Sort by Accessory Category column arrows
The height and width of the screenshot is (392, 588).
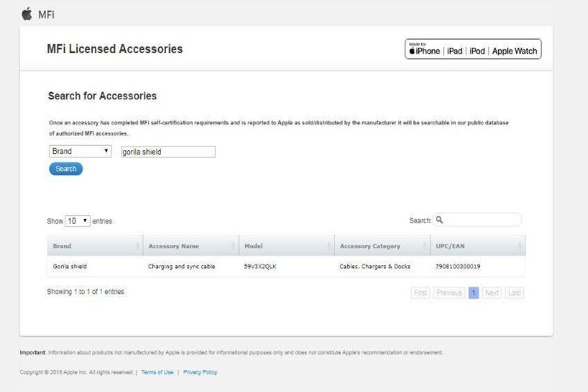423,246
